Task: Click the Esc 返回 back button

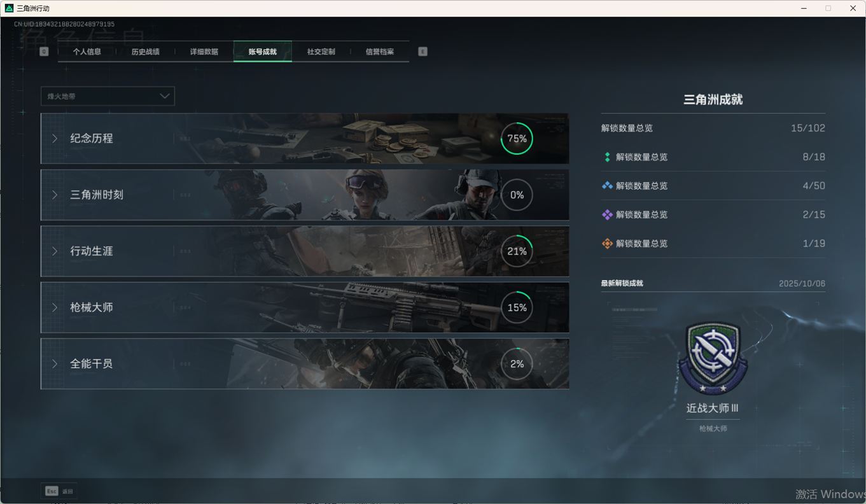Action: pyautogui.click(x=59, y=491)
